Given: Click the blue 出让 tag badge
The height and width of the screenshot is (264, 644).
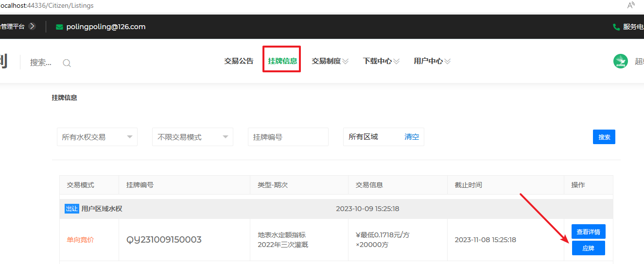Looking at the screenshot, I should 71,209.
